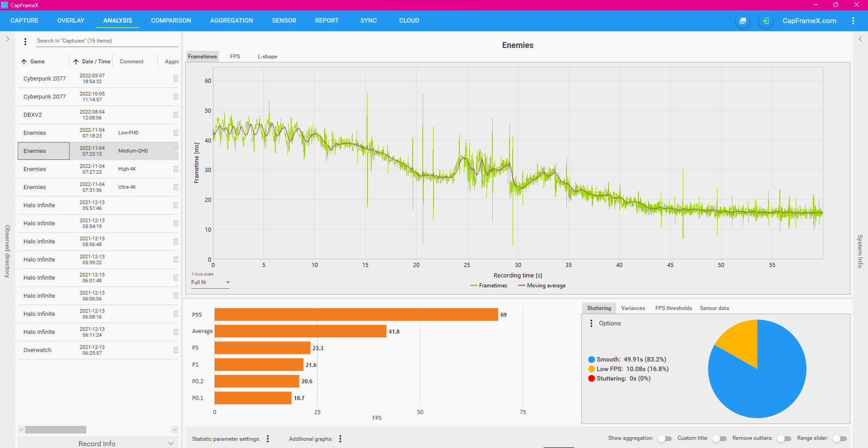Sort captures by Date / Time arrow
This screenshot has width=868, height=448.
point(76,62)
